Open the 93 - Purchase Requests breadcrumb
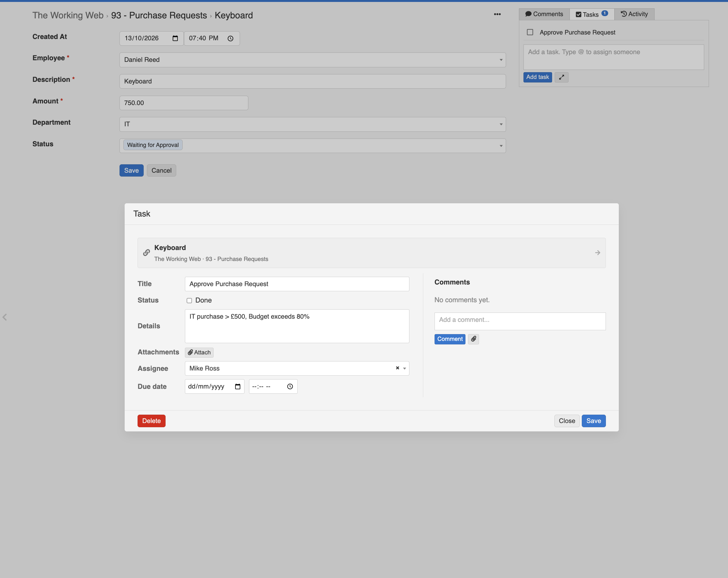The width and height of the screenshot is (728, 578). (x=159, y=15)
